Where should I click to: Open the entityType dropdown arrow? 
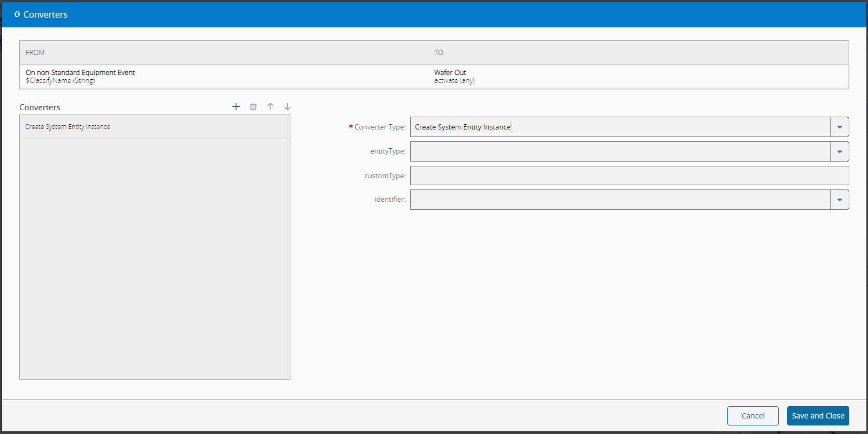click(x=839, y=151)
